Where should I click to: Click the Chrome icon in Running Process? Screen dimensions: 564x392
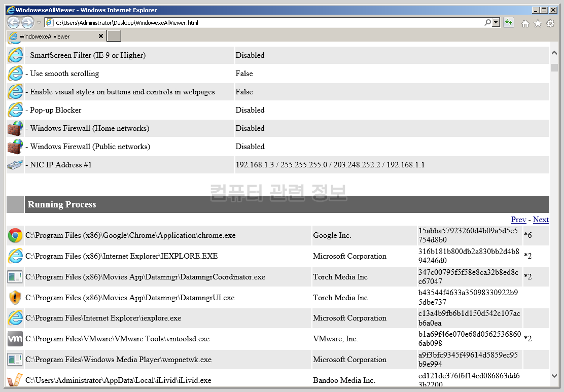coord(15,236)
